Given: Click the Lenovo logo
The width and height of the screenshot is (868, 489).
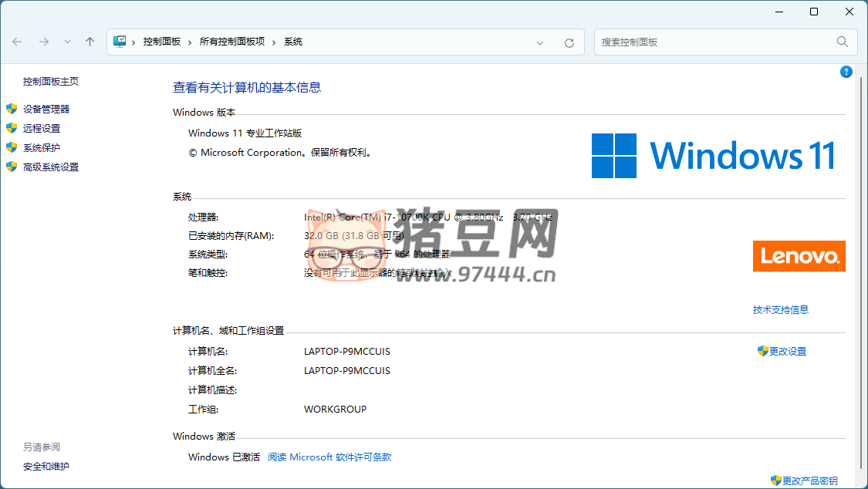Looking at the screenshot, I should tap(799, 256).
